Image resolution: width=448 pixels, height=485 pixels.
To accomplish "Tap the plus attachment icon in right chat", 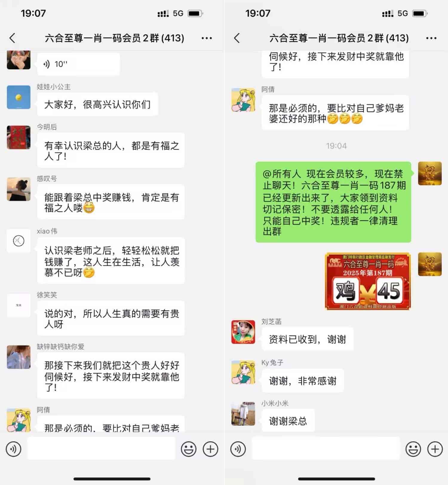I will tap(435, 449).
